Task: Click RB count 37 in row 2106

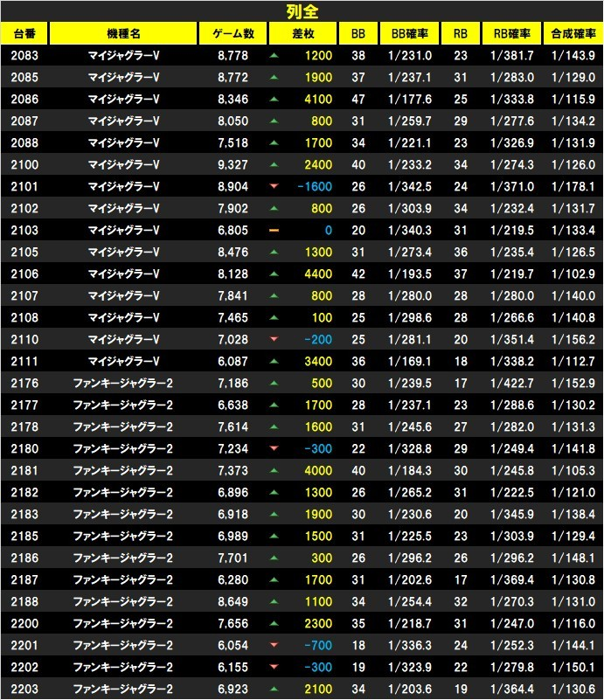Action: click(461, 274)
